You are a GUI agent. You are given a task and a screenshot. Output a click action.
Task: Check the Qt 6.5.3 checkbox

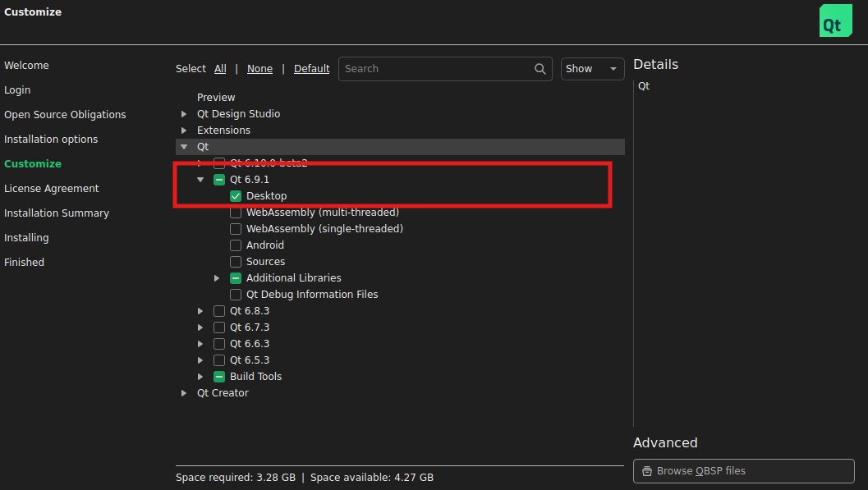coord(219,360)
